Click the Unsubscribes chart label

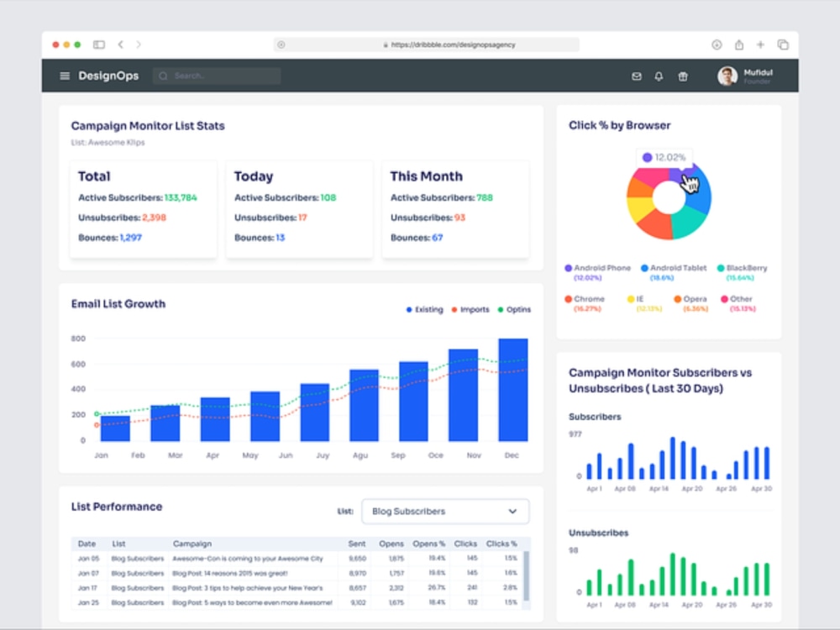tap(598, 533)
